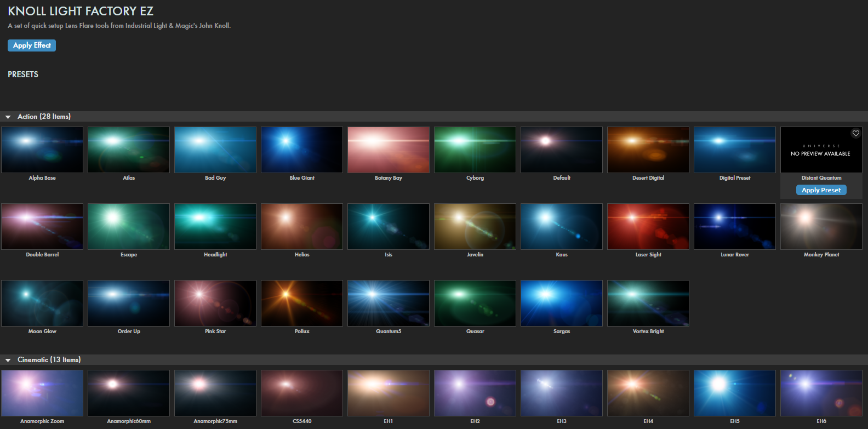Select the Quasar preset thumbnail
Viewport: 868px width, 429px height.
[x=475, y=303]
